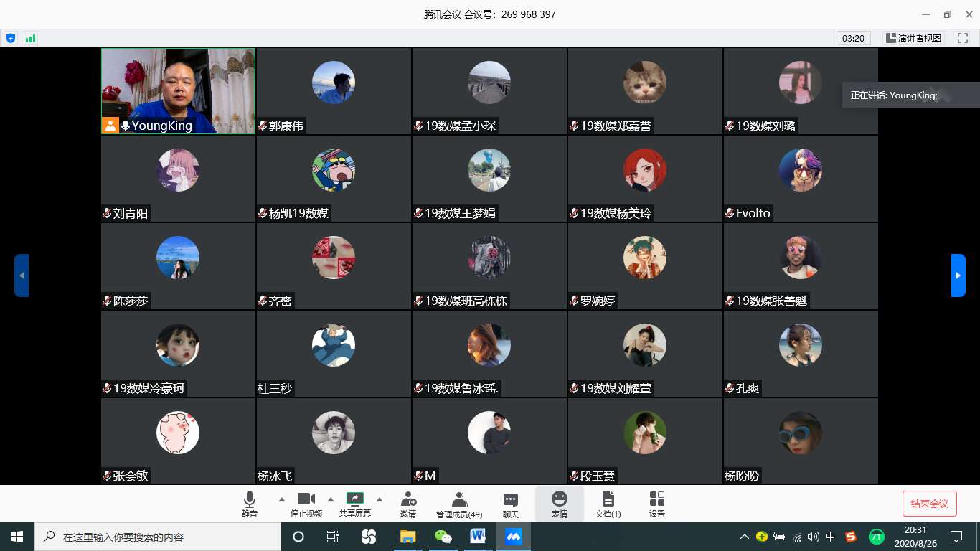Toggle microphone mute (静音)

(x=250, y=504)
